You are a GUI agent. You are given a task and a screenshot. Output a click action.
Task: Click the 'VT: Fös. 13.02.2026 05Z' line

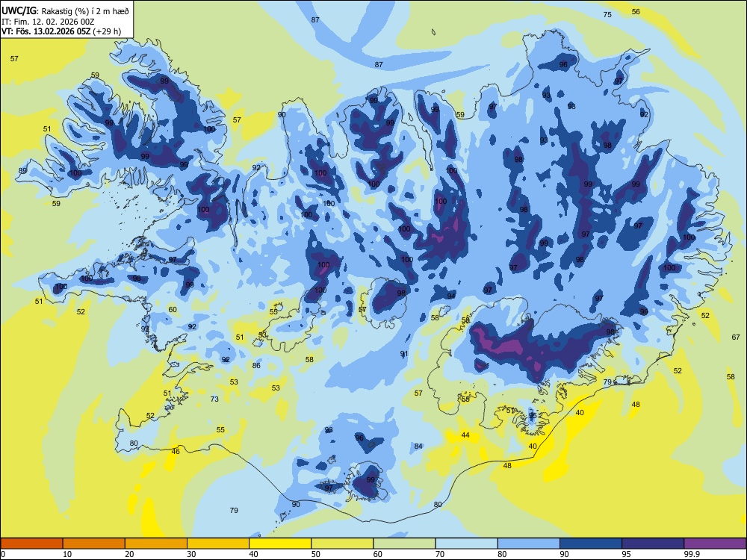[46, 31]
